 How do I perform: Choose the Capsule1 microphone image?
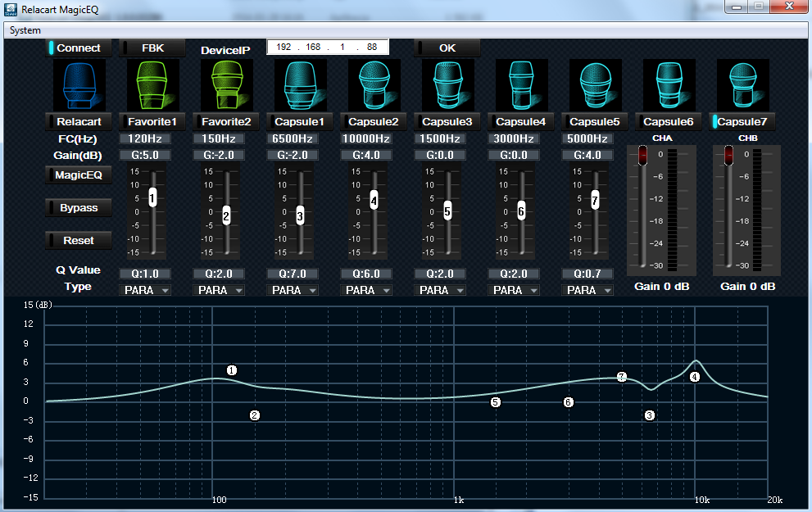pos(301,85)
